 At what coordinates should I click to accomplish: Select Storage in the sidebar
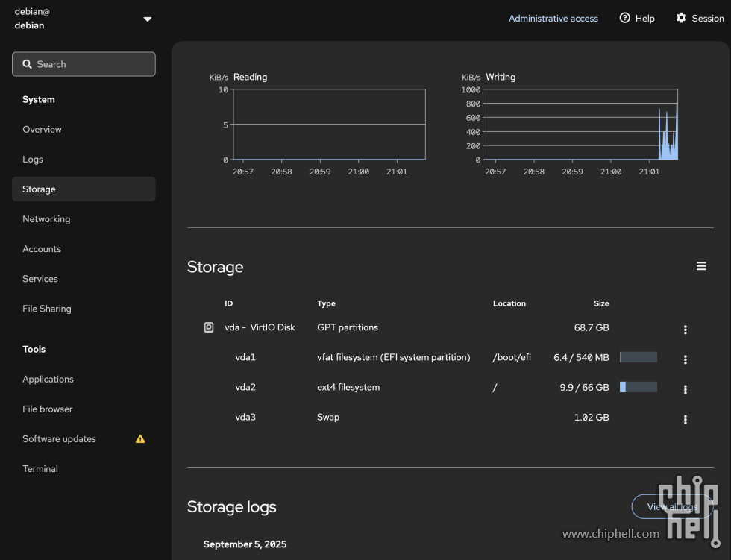click(x=84, y=189)
